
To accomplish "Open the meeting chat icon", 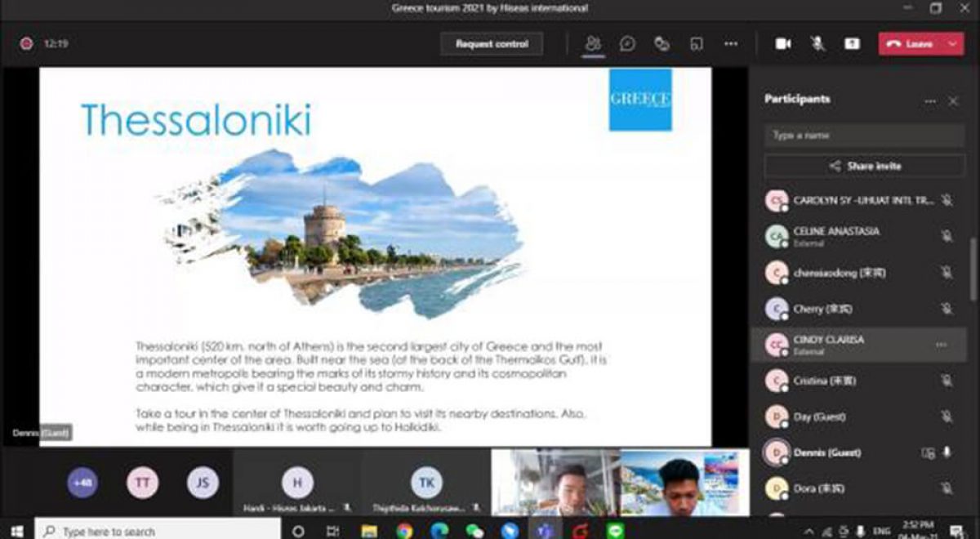I will tap(627, 44).
